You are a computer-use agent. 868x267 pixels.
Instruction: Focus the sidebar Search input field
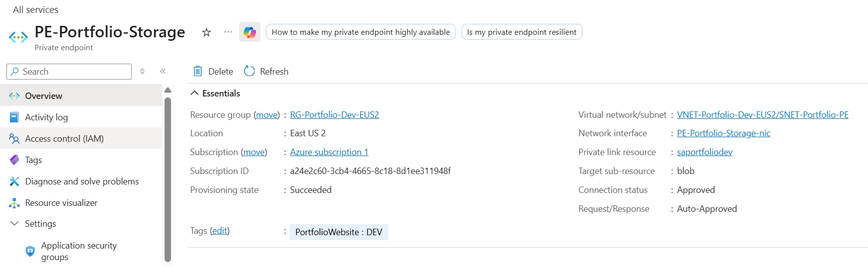pyautogui.click(x=75, y=72)
